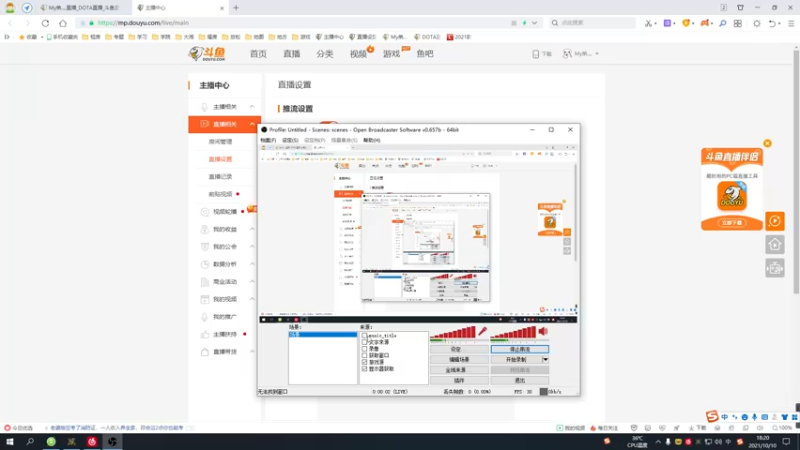The height and width of the screenshot is (450, 800).
Task: Select the highlighted scene in OBS scene list
Action: [x=322, y=335]
